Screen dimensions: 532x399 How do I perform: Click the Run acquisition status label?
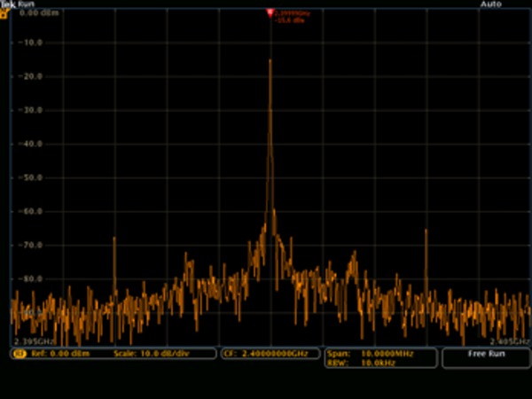(x=26, y=4)
